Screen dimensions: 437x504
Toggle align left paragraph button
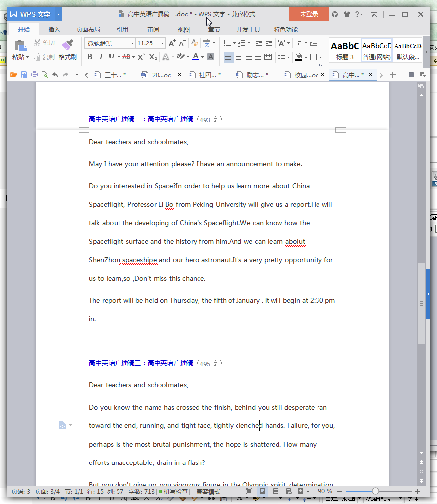coord(228,57)
